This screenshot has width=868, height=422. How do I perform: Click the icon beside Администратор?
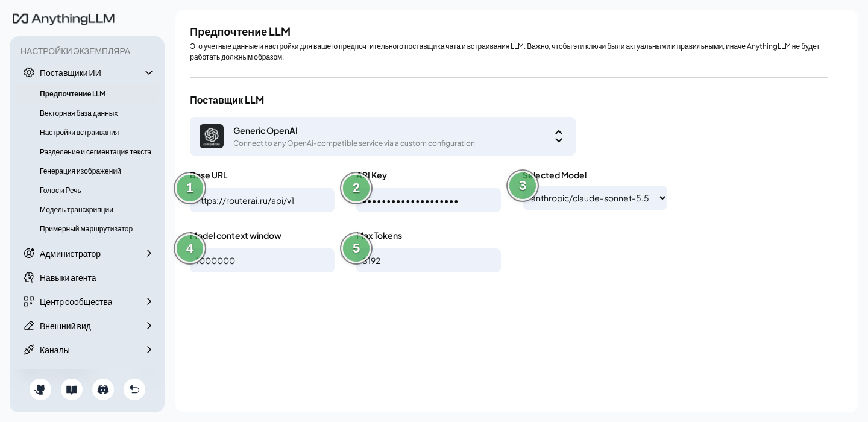pyautogui.click(x=29, y=254)
